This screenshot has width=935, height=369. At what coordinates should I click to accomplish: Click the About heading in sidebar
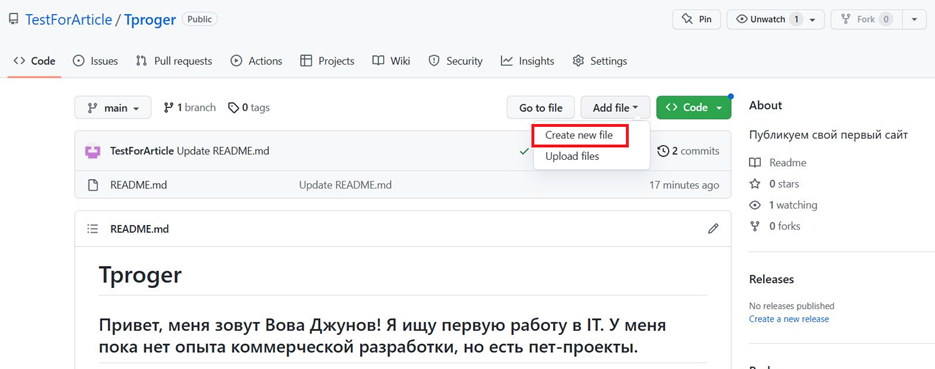click(766, 106)
